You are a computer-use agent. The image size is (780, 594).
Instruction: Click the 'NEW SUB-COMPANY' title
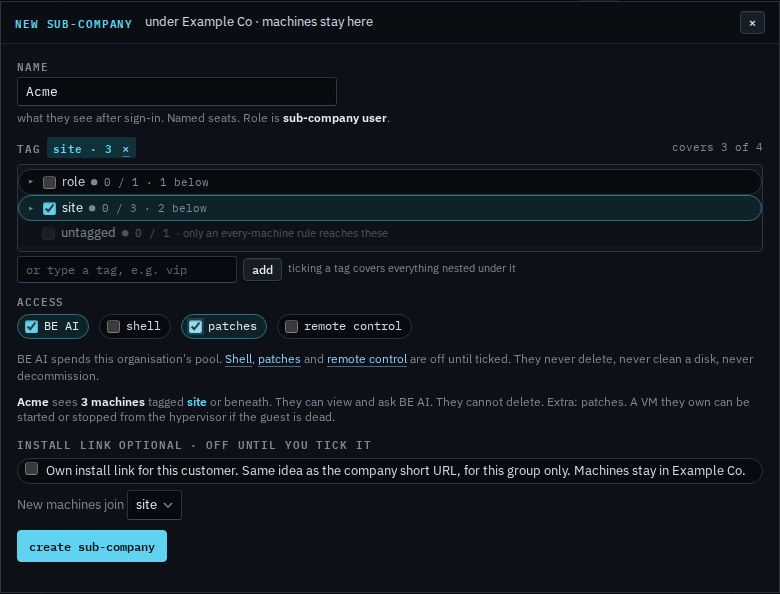(73, 24)
